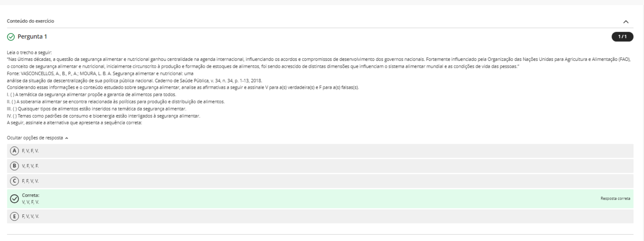Choose the answer text F, F, V, V.
Screen dimensions: 644x241
30,181
